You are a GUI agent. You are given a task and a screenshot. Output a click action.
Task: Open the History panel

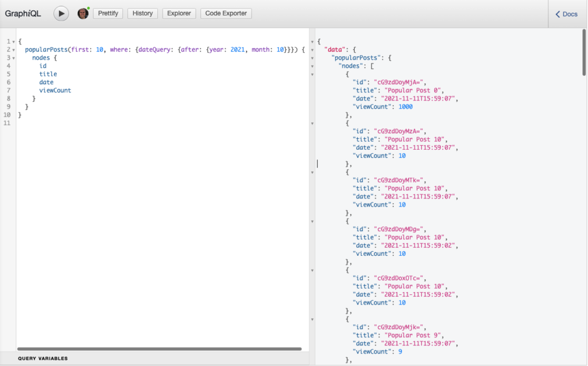[142, 13]
